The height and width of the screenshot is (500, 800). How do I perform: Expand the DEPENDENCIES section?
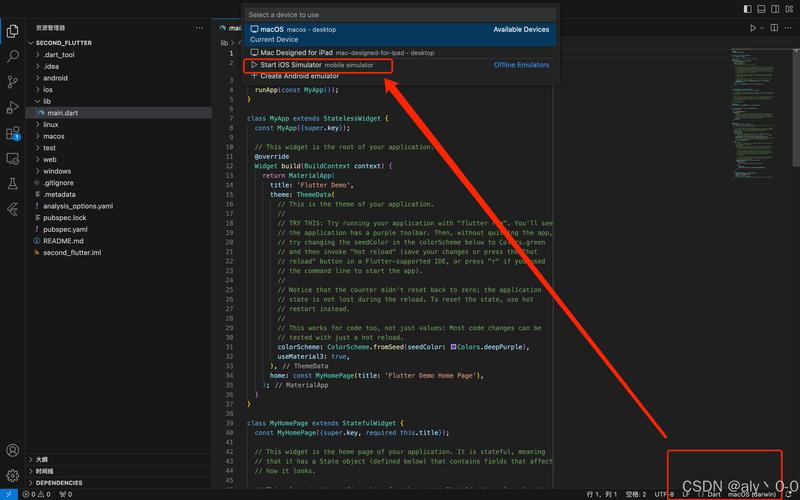pos(118,483)
